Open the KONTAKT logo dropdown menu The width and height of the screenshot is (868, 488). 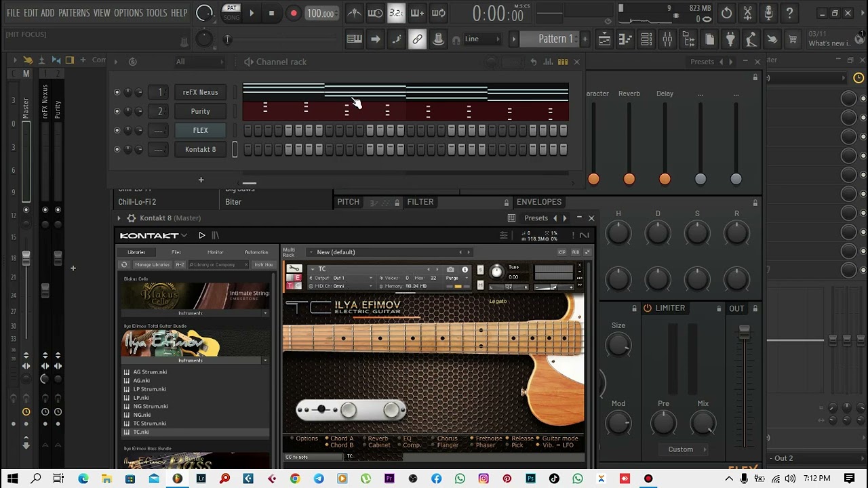(153, 235)
